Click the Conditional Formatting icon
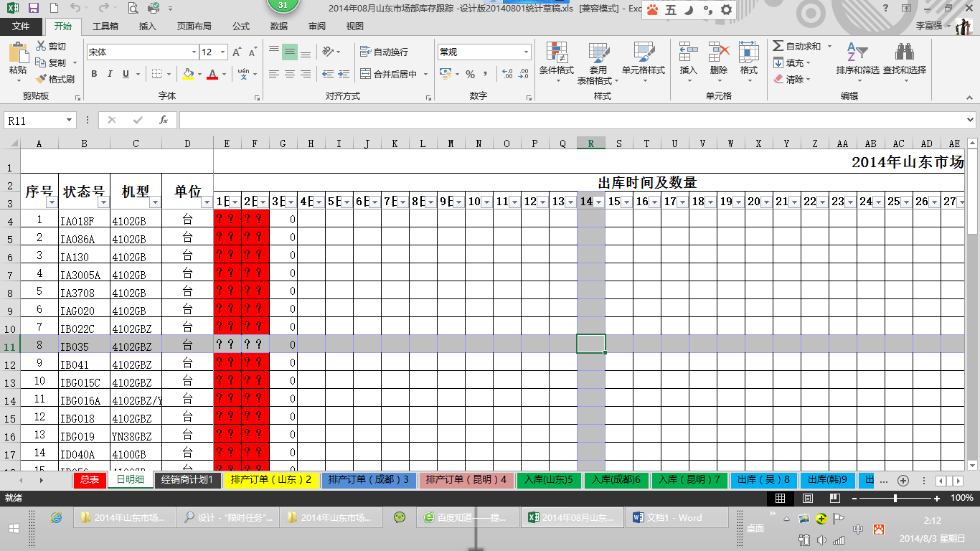This screenshot has height=551, width=980. point(556,52)
